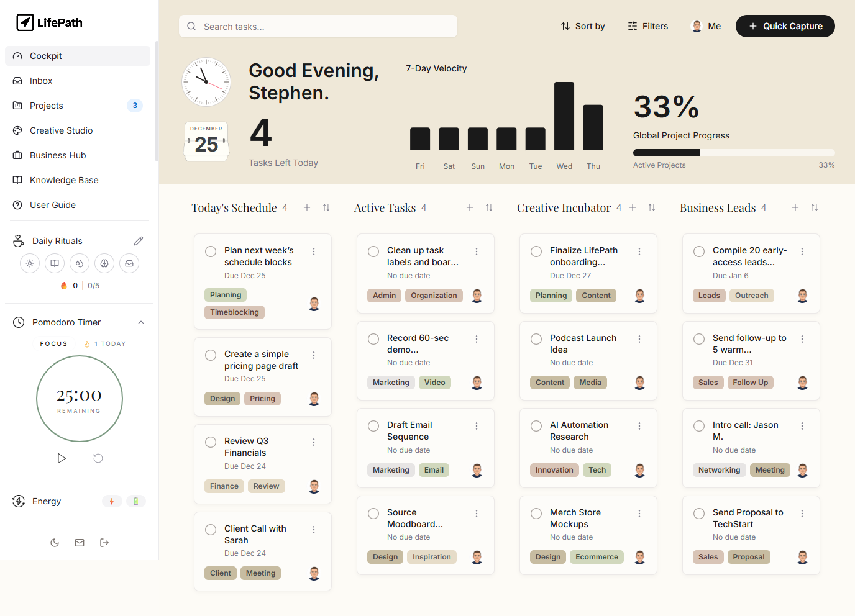
Task: Check off 'Podcast Launch Idea' task
Action: click(536, 339)
